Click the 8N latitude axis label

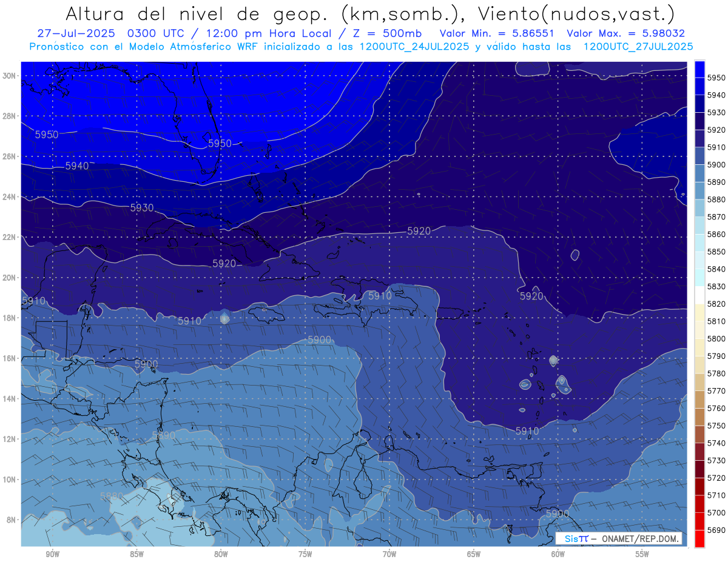10,520
